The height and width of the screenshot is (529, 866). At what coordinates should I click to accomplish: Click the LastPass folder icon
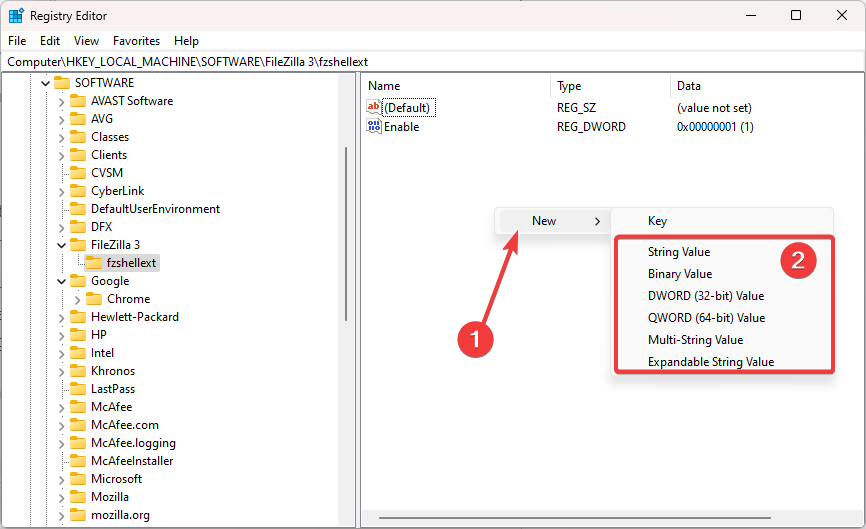pos(78,389)
